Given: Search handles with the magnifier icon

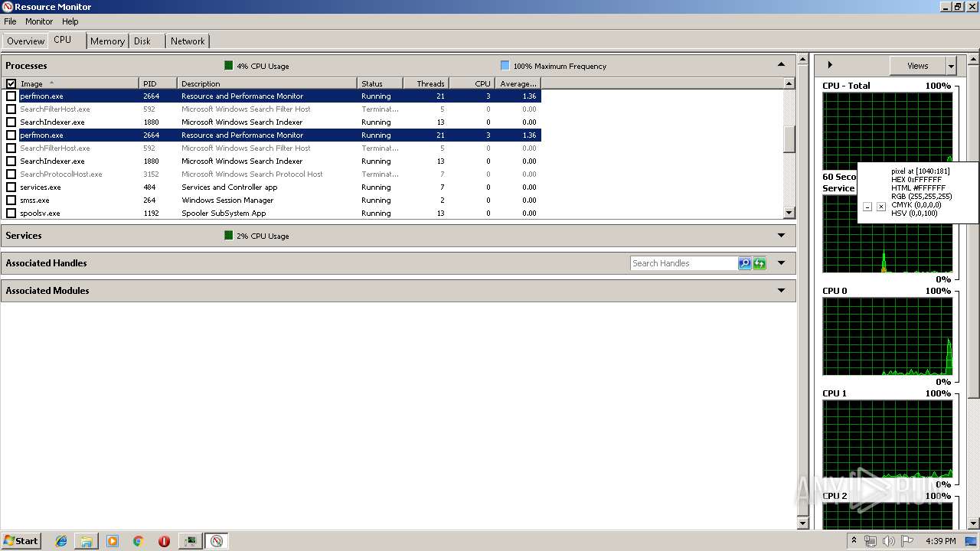Looking at the screenshot, I should tap(745, 263).
